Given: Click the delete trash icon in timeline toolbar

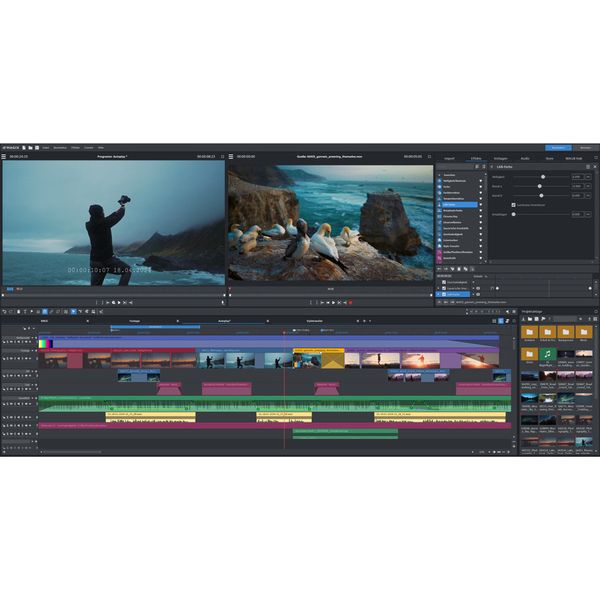Looking at the screenshot, I should pyautogui.click(x=18, y=312).
